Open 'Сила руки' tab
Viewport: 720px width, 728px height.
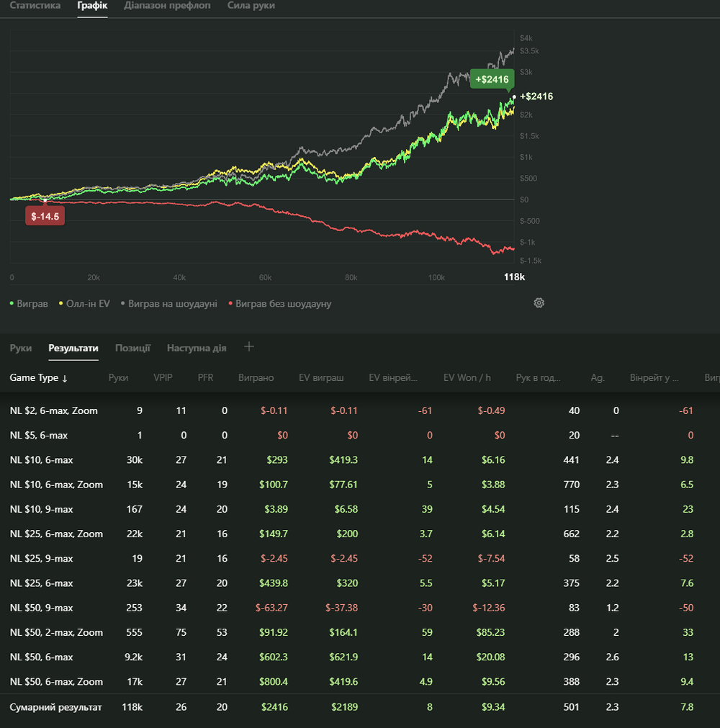[x=251, y=6]
